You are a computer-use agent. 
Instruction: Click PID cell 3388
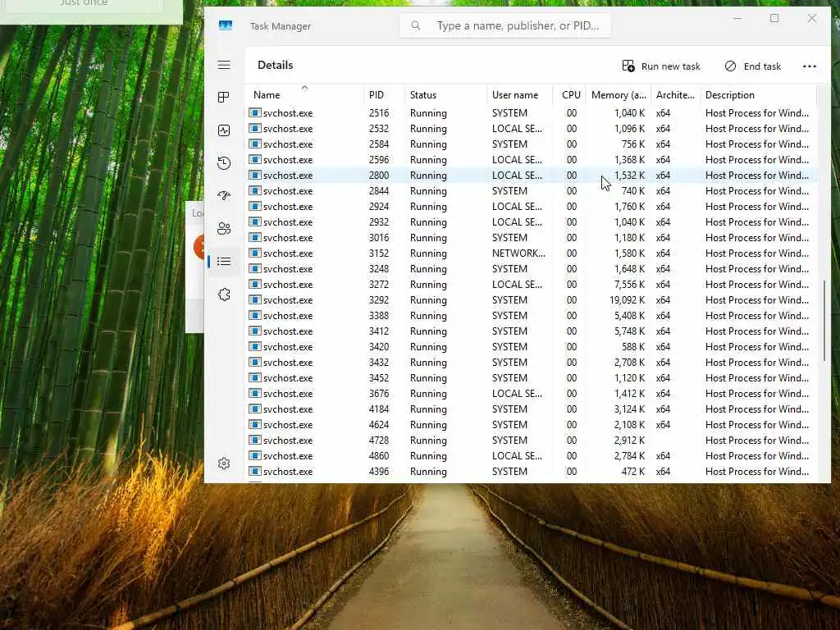pyautogui.click(x=379, y=315)
